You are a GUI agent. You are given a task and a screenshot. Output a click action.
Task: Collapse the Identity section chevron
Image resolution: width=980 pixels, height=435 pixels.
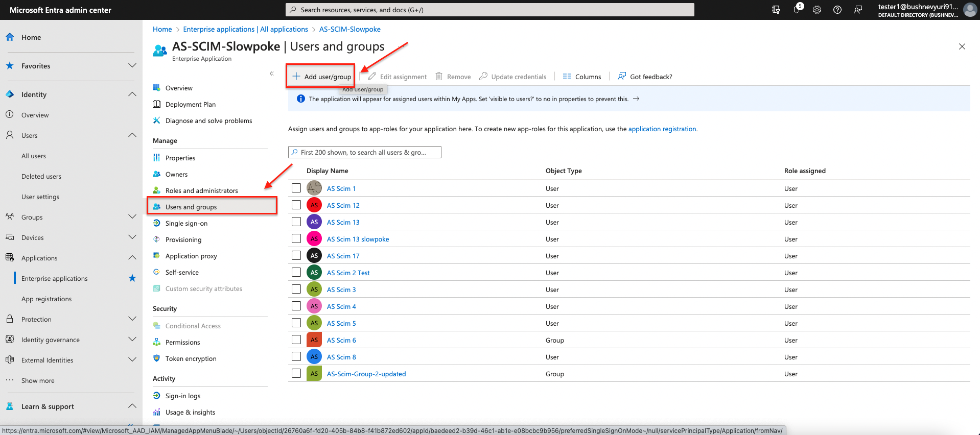point(132,94)
